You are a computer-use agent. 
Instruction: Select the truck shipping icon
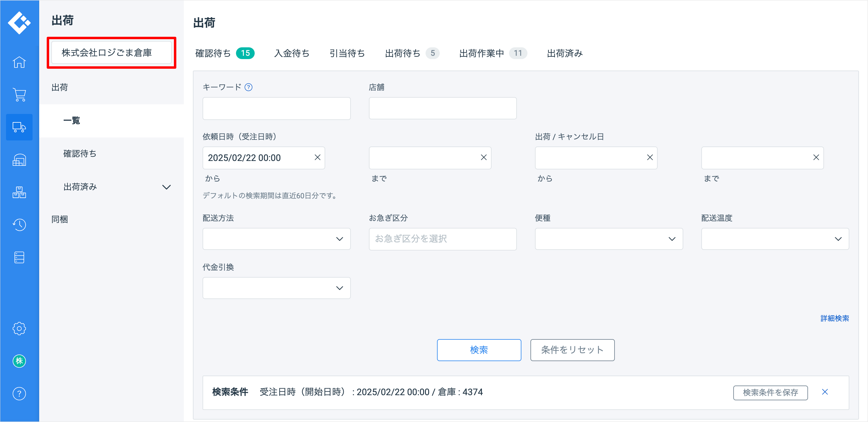[19, 127]
